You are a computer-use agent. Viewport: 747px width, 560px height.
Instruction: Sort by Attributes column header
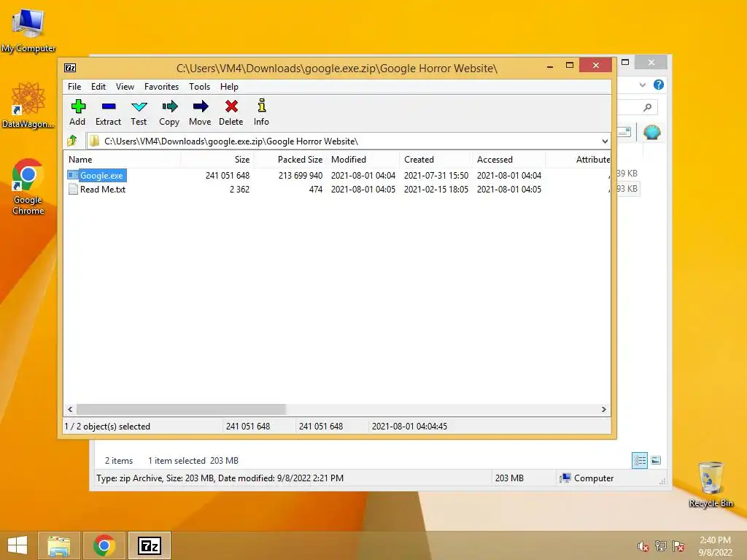[578, 160]
